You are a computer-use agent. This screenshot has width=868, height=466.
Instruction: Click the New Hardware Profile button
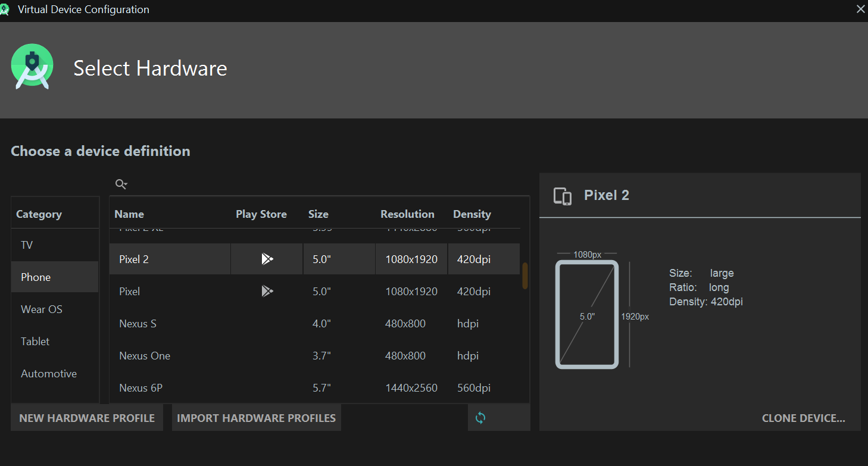coord(87,418)
